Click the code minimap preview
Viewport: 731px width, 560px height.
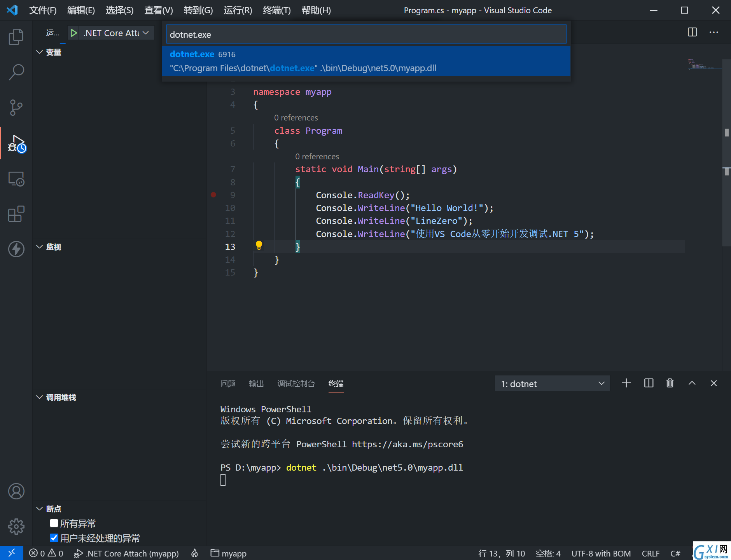(704, 65)
